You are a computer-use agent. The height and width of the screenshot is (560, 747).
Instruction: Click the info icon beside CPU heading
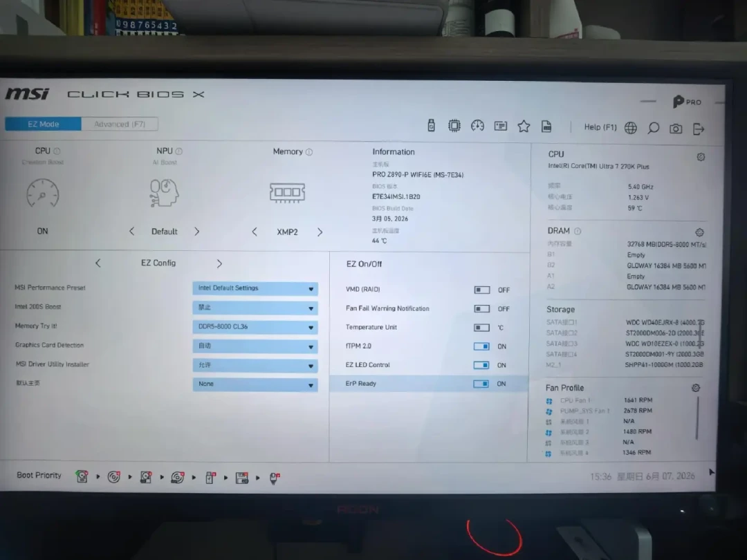click(x=57, y=151)
